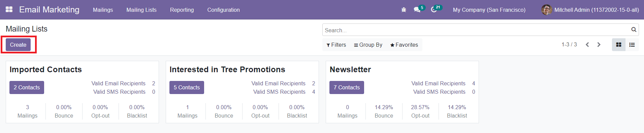Screen dimensions: 644x133
Task: Click Bounce stat on Imported Contacts card
Action: (64, 111)
